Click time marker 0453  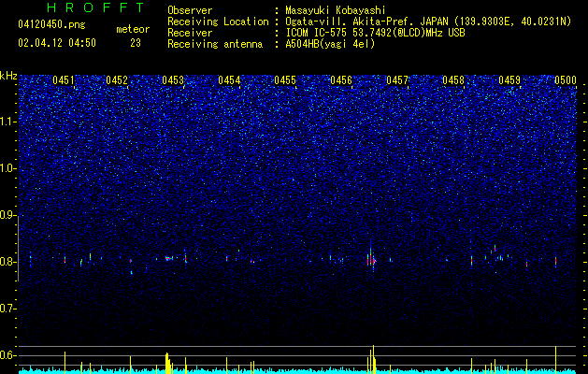point(173,80)
